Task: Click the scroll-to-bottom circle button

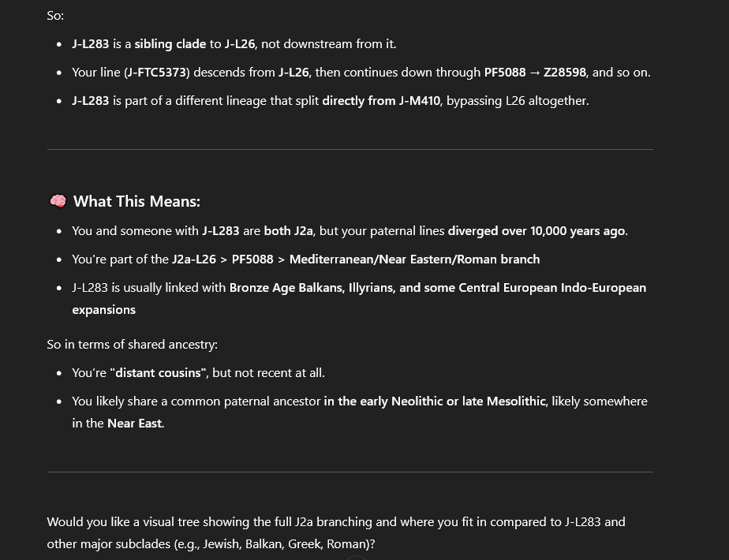Action: point(356,557)
